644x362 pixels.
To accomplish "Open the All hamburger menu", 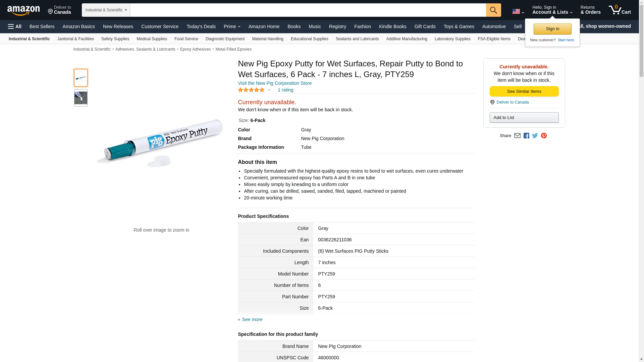I will pyautogui.click(x=15, y=26).
